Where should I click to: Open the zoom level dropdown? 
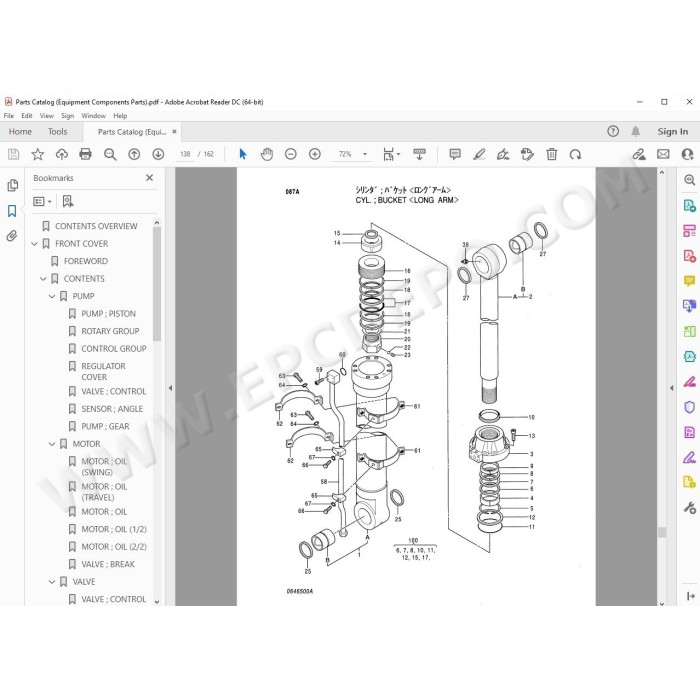click(x=365, y=154)
